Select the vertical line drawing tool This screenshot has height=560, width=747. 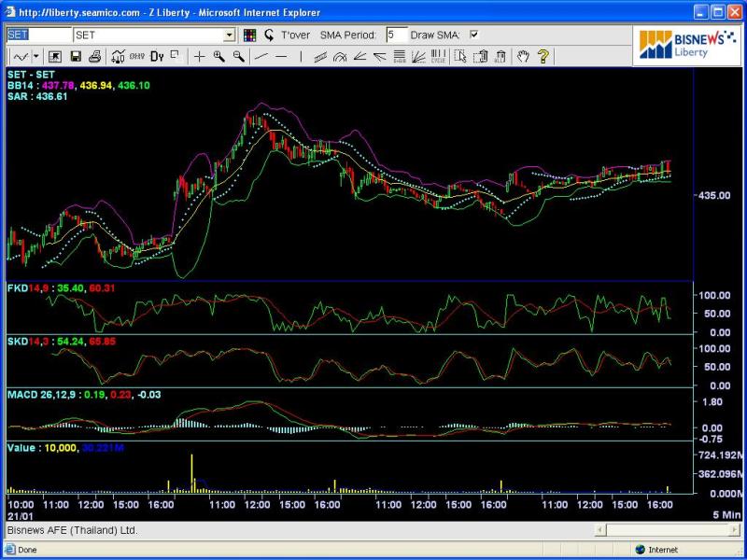[301, 57]
